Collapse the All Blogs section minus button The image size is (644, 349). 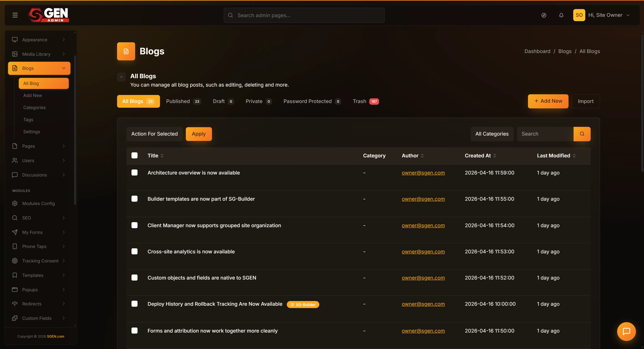121,77
